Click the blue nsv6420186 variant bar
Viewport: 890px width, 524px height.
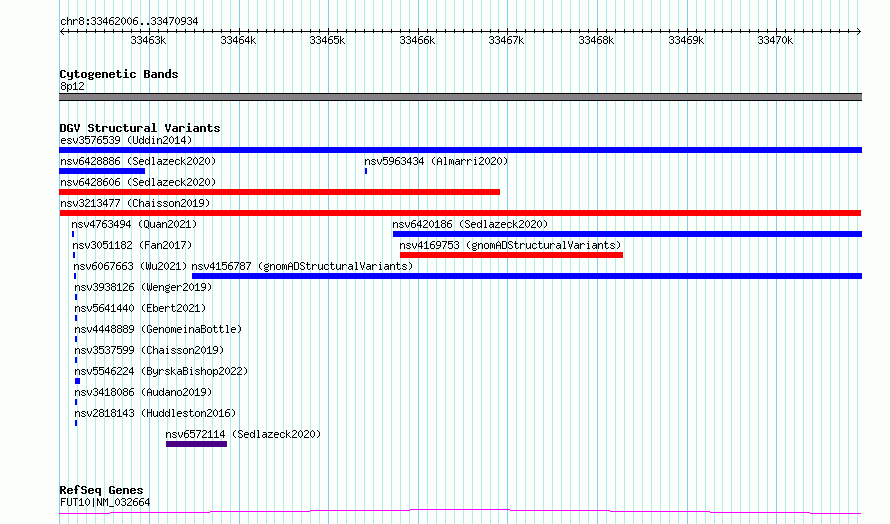(627, 234)
